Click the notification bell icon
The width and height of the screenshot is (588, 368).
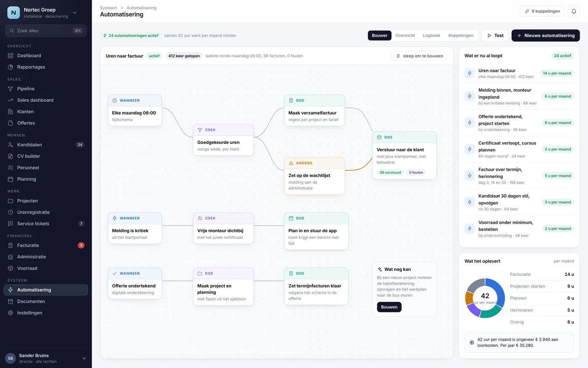pyautogui.click(x=574, y=11)
